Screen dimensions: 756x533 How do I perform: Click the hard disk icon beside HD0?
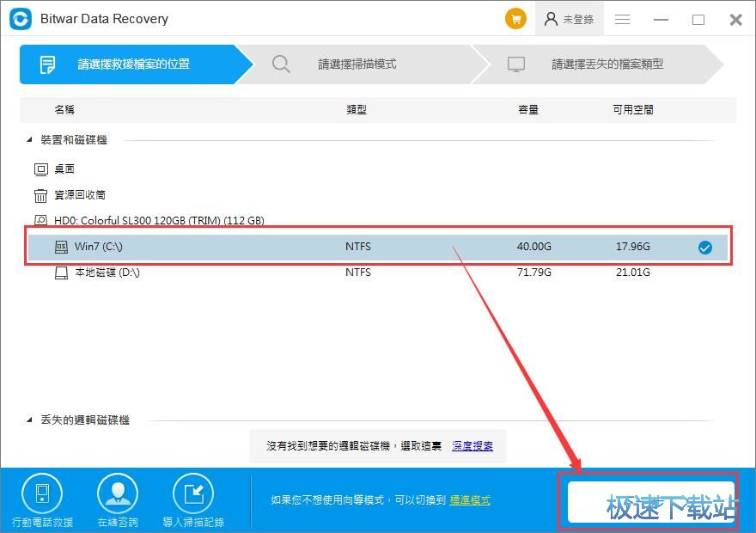(x=41, y=220)
